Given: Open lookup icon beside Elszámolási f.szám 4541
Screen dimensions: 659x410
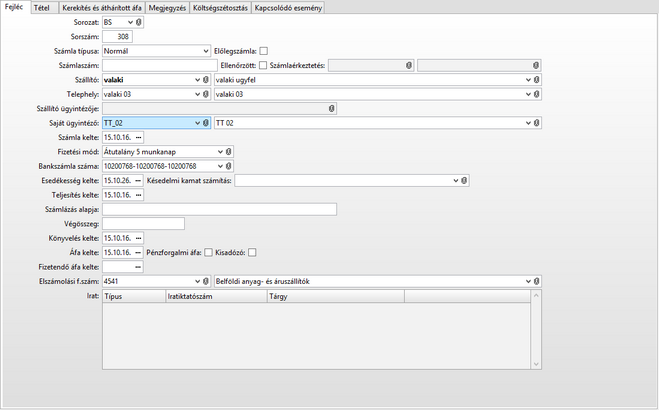Looking at the screenshot, I should pos(206,281).
